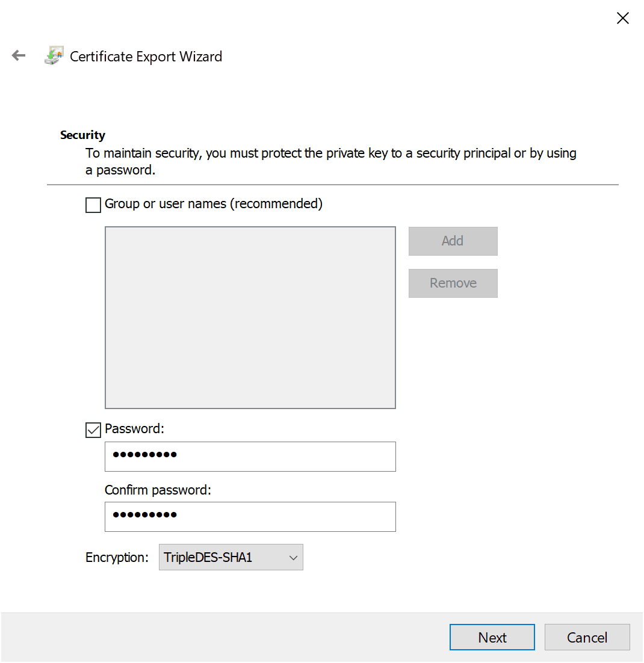Click the back arrow to return
644x663 pixels.
point(18,55)
